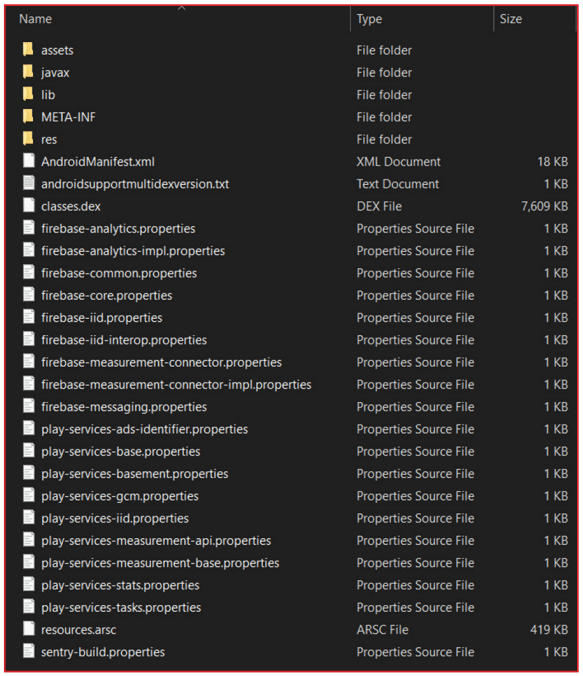This screenshot has width=583, height=676.
Task: Select the firebase-iid.properties file icon
Action: pyautogui.click(x=28, y=317)
